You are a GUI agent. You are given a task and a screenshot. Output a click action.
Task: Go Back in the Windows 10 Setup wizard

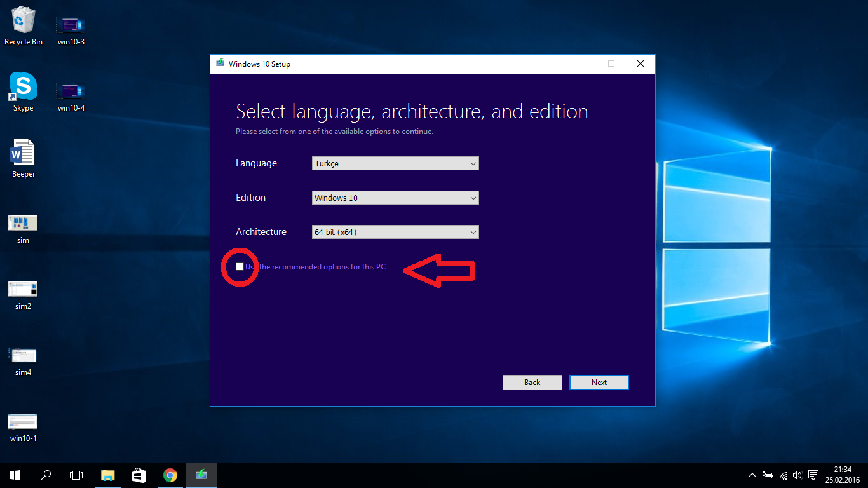[532, 382]
